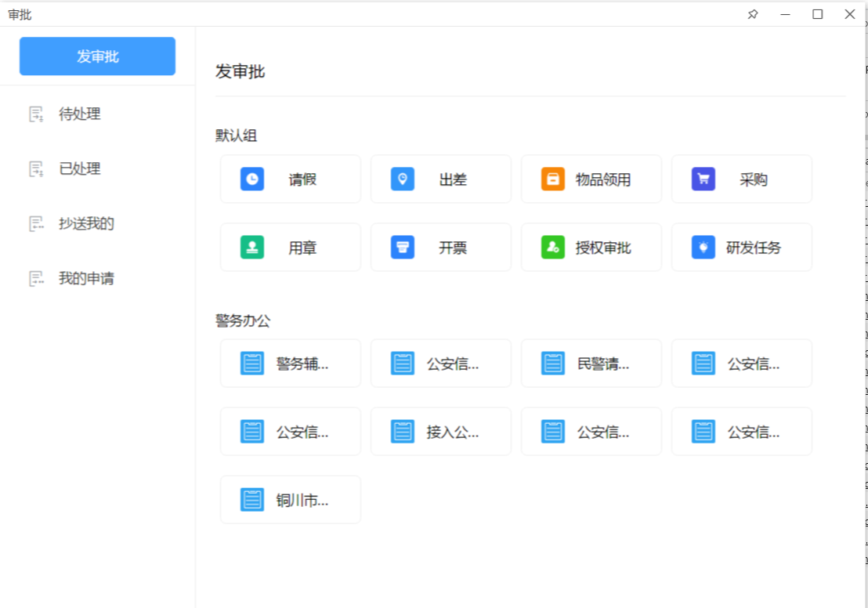Open the 接入公... approval form
The image size is (868, 608).
[441, 432]
